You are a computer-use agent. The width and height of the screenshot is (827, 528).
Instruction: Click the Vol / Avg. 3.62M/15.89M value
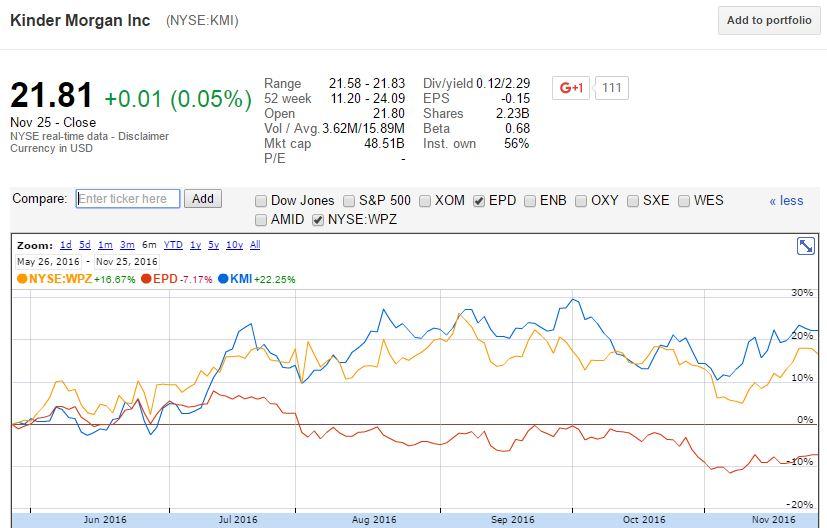[x=363, y=129]
